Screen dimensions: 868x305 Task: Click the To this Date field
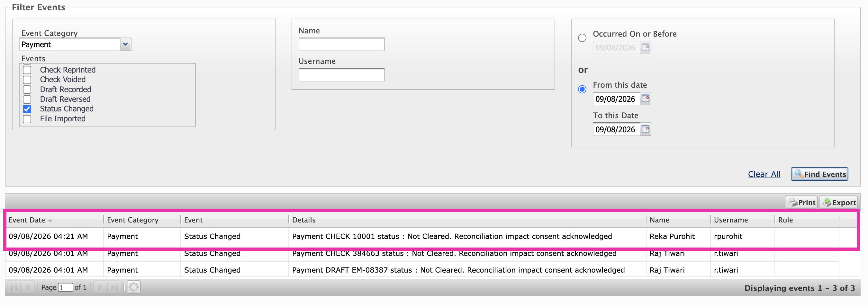pos(616,129)
